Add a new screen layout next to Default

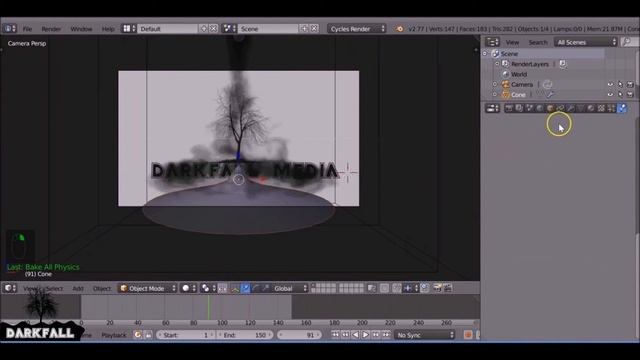(204, 29)
